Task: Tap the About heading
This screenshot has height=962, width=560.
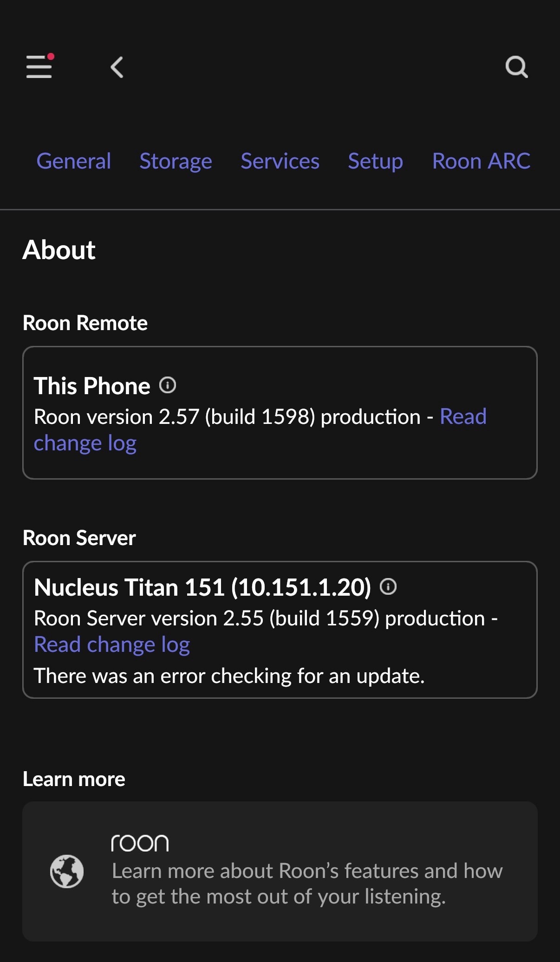Action: 59,250
